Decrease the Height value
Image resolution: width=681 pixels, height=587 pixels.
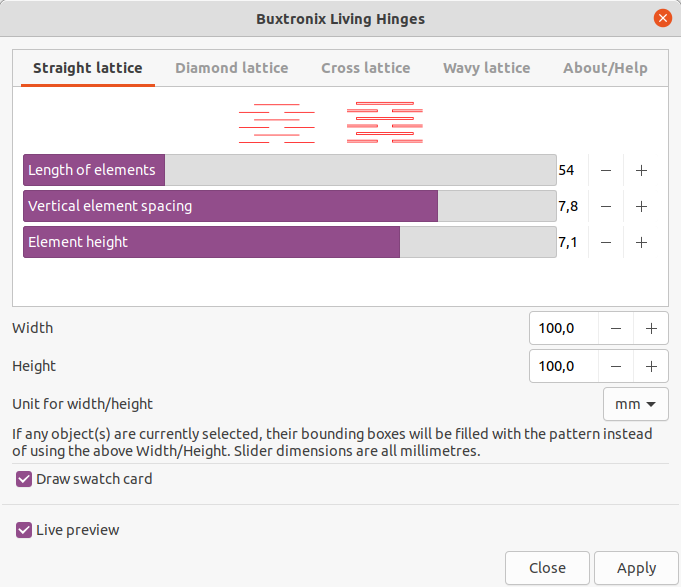click(616, 366)
